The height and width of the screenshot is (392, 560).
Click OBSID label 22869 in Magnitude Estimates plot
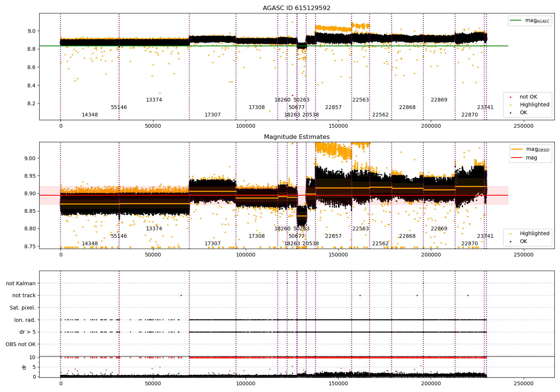(x=439, y=229)
